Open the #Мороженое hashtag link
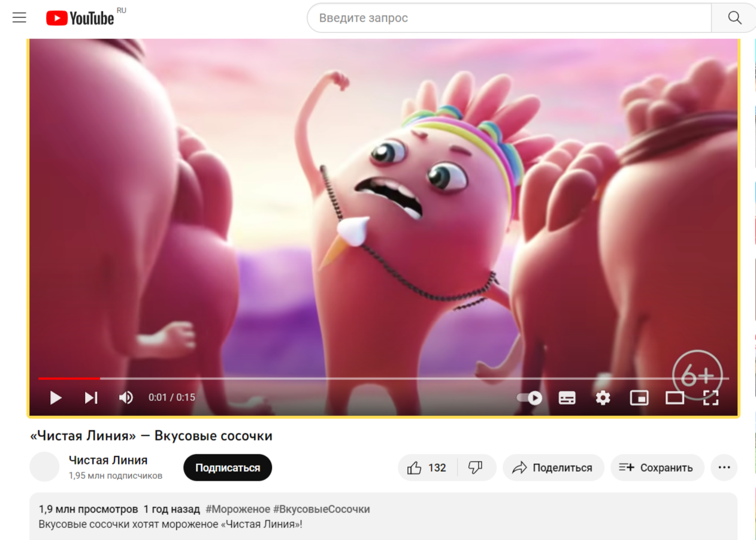Image resolution: width=756 pixels, height=540 pixels. (238, 509)
